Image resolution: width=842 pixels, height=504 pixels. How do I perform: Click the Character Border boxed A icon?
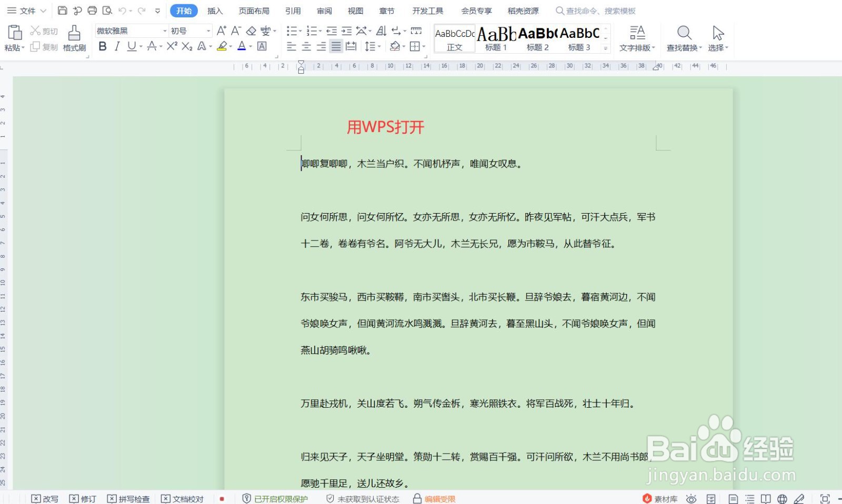click(262, 46)
